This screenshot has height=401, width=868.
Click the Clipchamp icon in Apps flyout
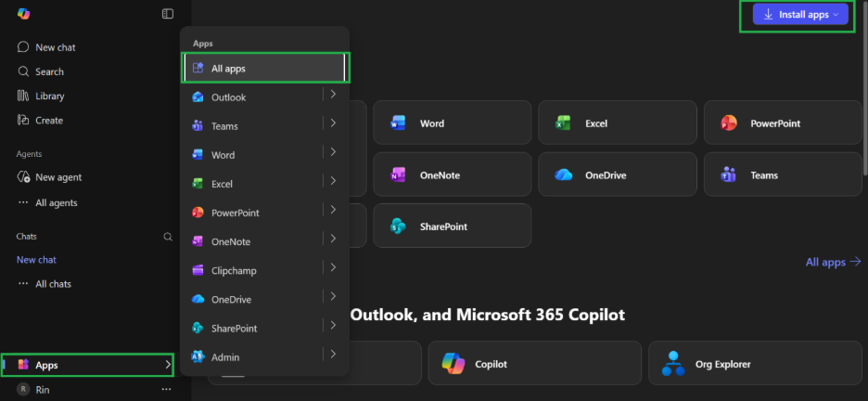(x=198, y=270)
